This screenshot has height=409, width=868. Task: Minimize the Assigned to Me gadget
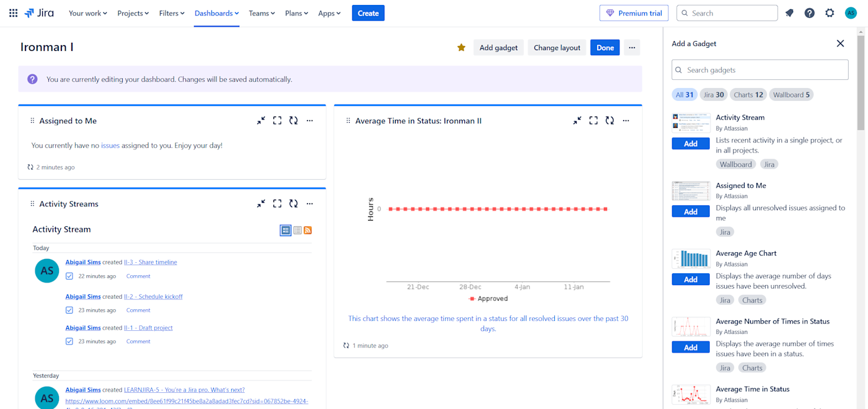[x=261, y=121]
